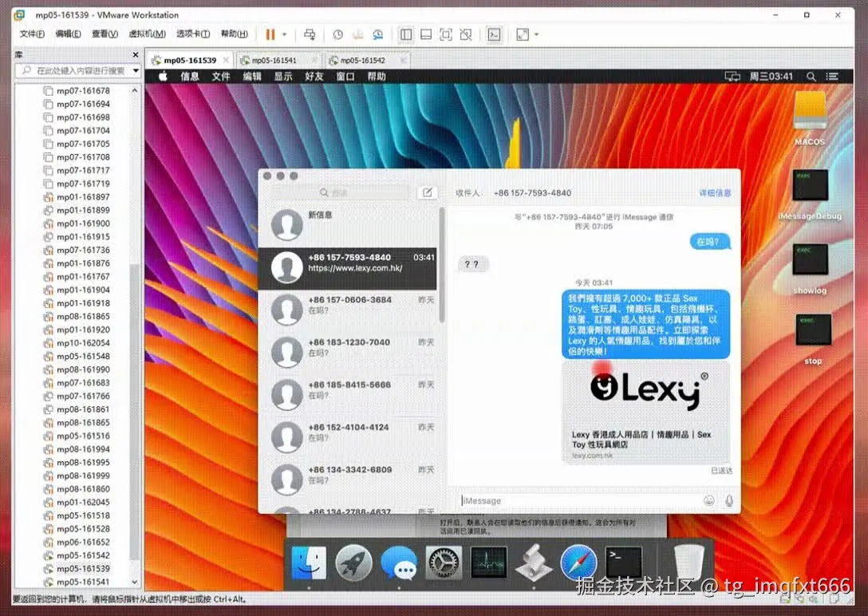Open the 详细信息 details link
The image size is (868, 616).
tap(715, 192)
